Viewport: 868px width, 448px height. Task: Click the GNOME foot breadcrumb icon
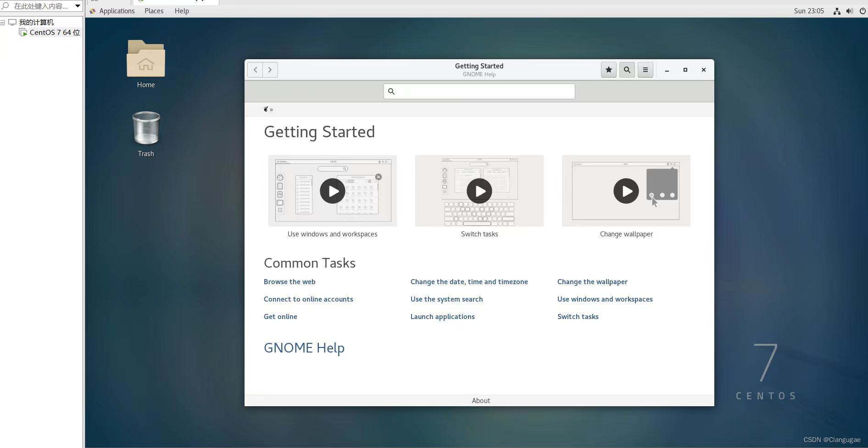coord(266,109)
